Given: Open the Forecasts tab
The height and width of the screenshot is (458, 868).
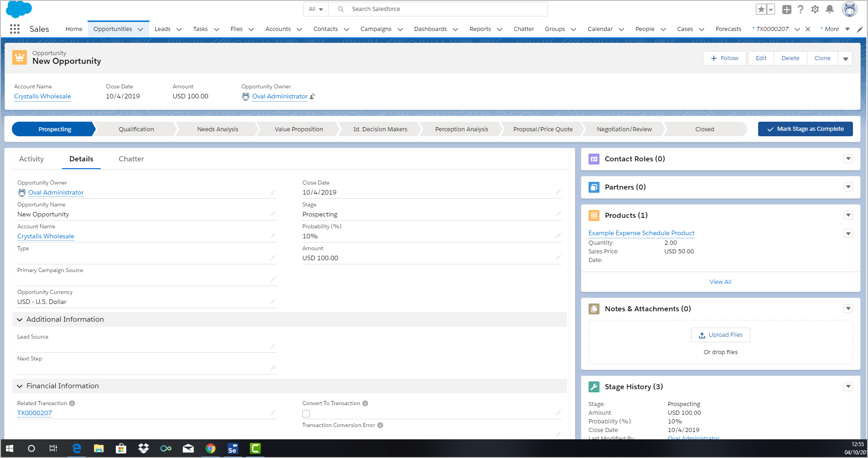Looking at the screenshot, I should pos(728,29).
